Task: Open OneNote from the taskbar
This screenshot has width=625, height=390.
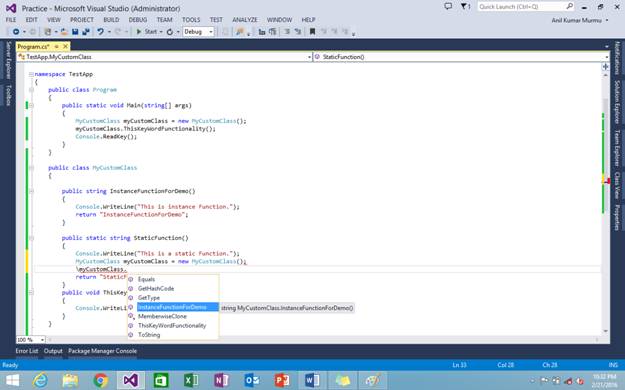Action: pyautogui.click(x=221, y=380)
